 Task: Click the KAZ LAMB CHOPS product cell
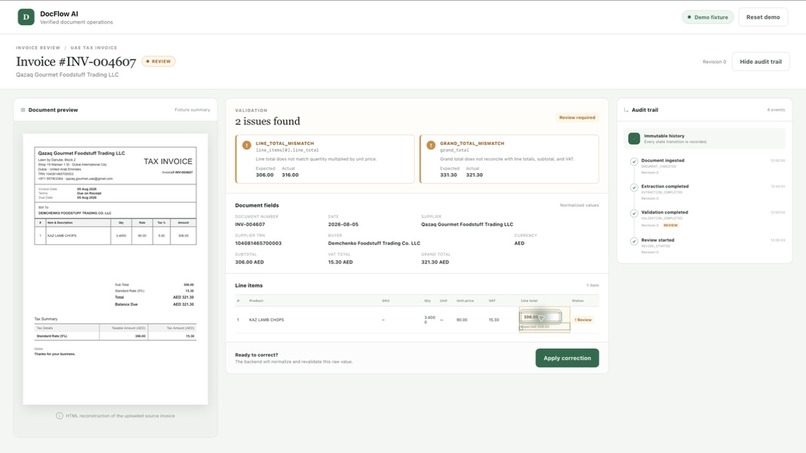(266, 320)
